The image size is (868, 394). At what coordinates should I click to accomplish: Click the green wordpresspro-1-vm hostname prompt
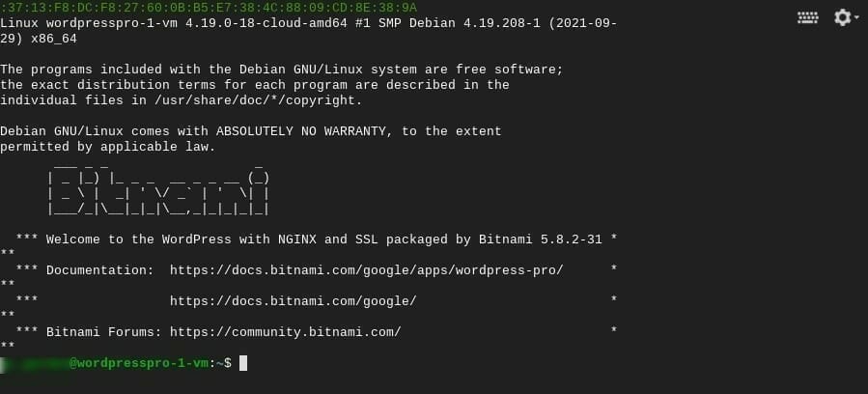pos(139,363)
